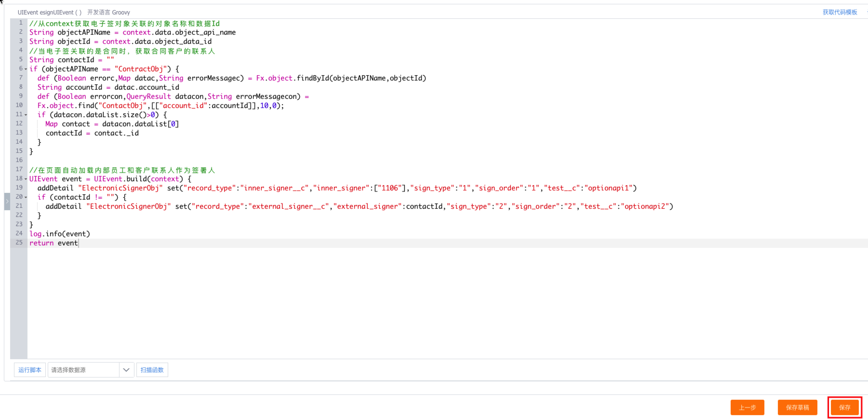This screenshot has height=419, width=868.
Task: Click the "ContractObj" string on line 6
Action: 140,69
